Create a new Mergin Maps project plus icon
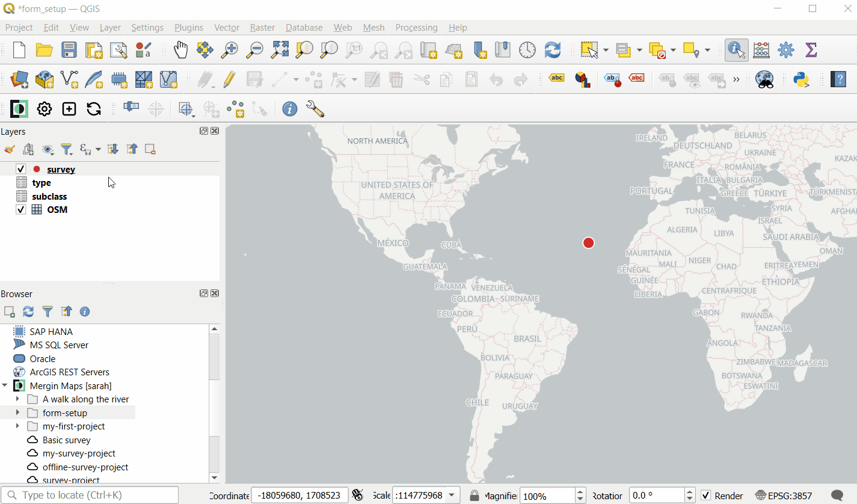The width and height of the screenshot is (857, 504). point(69,109)
